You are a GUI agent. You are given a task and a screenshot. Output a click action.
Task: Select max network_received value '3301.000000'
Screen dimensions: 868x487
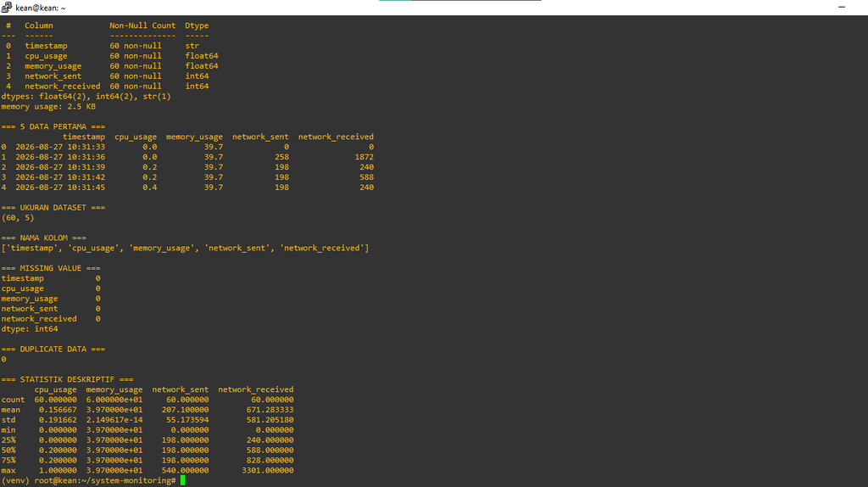pyautogui.click(x=268, y=470)
